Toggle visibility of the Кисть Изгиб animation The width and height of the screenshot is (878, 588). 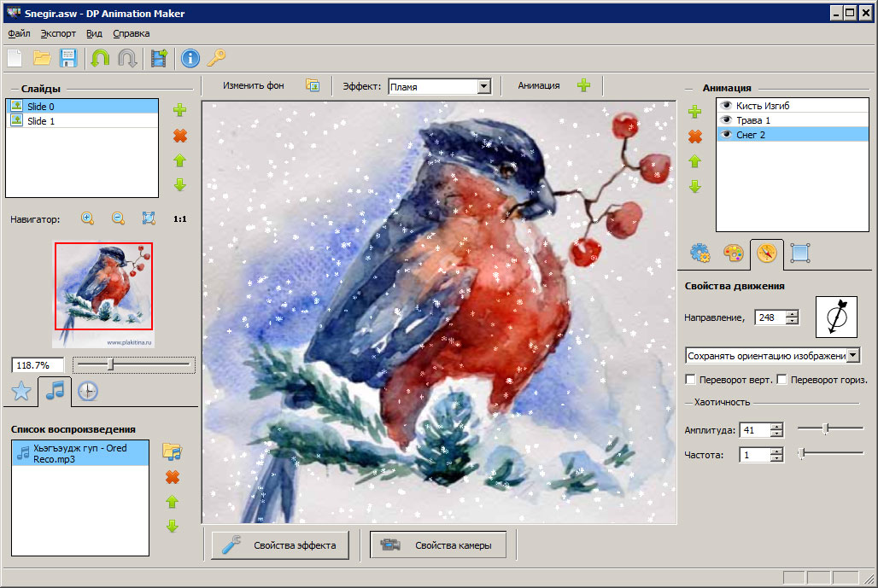point(726,105)
